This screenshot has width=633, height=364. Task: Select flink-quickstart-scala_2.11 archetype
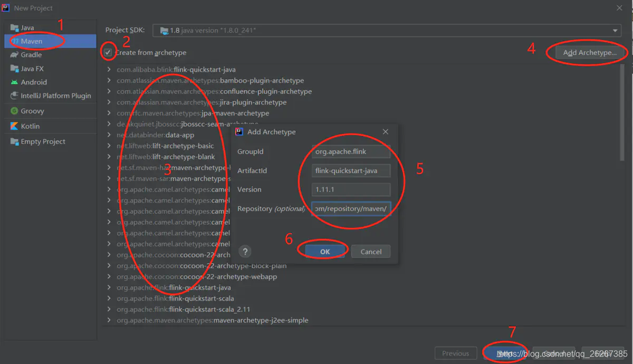coord(184,310)
